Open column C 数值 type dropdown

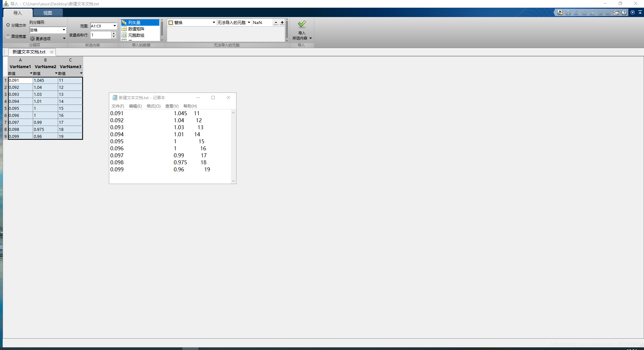[81, 73]
